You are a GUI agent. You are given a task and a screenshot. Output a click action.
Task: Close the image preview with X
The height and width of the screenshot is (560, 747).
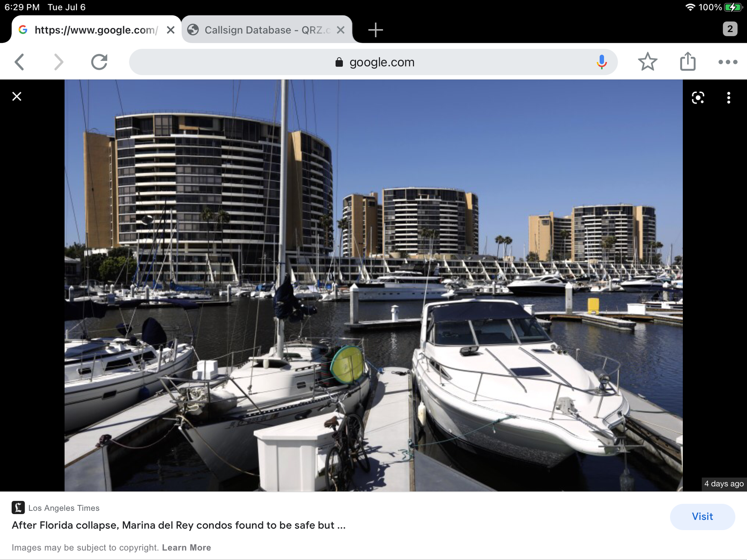[17, 97]
